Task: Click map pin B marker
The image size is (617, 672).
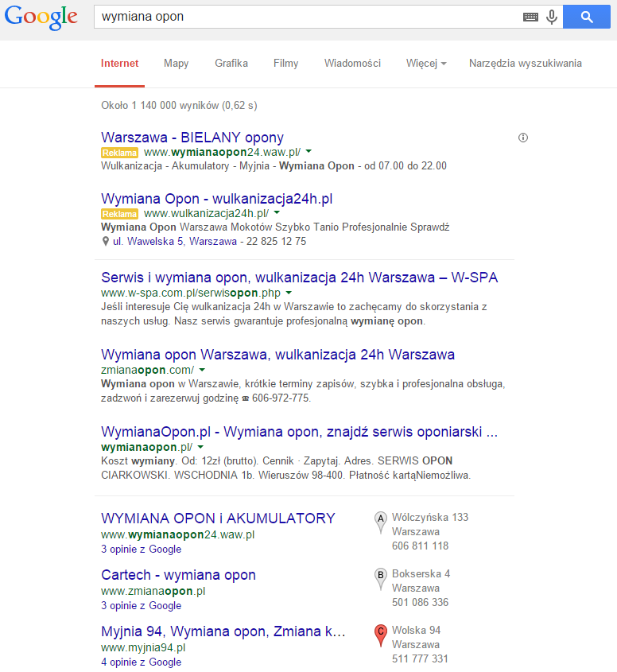Action: pos(381,579)
